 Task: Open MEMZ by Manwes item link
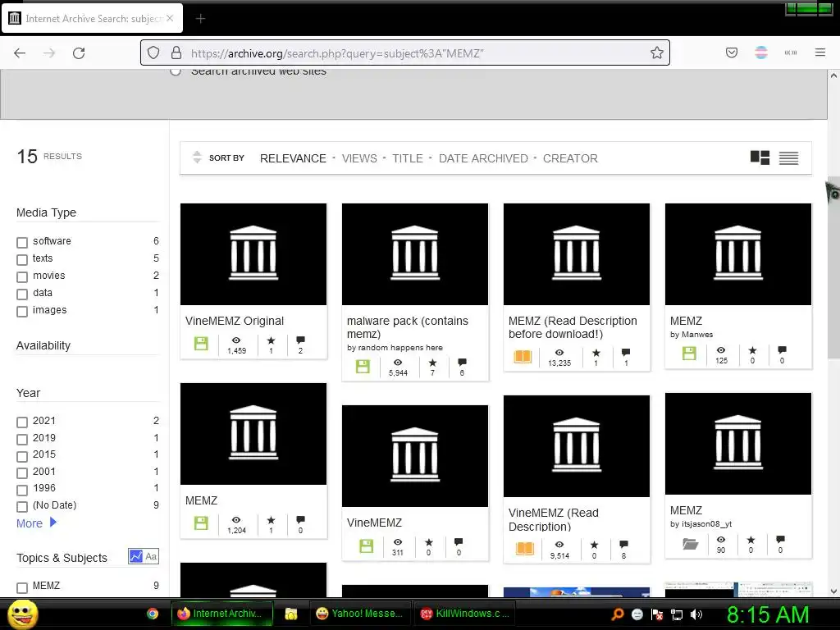686,321
